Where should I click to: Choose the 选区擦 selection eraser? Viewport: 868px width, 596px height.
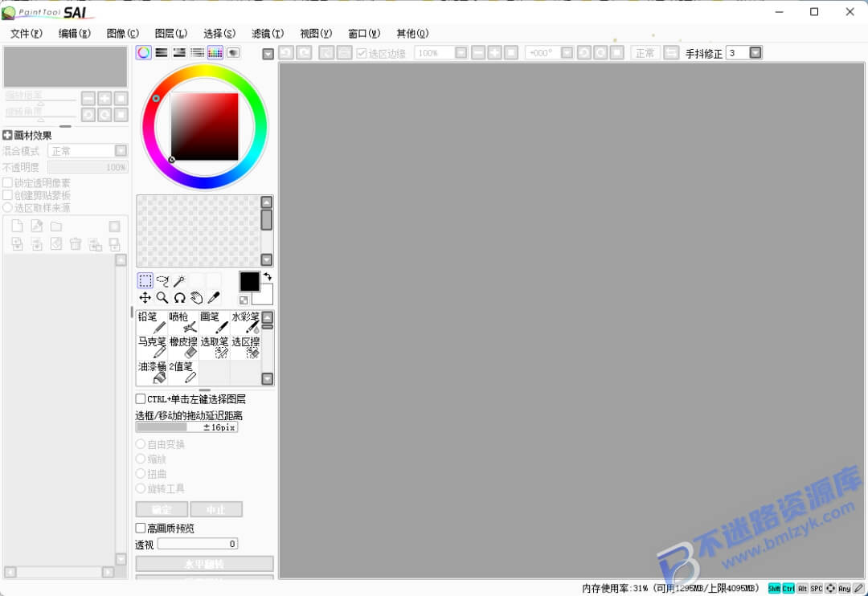point(245,347)
